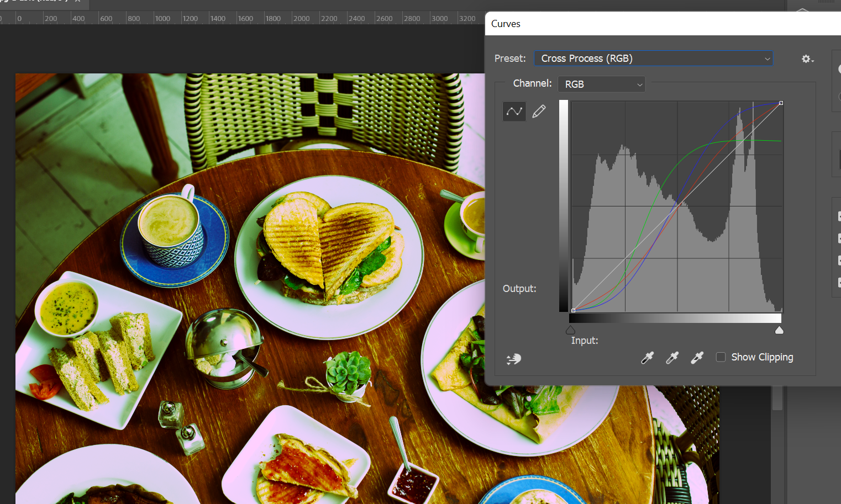Open the Channel dropdown set to RGB
The width and height of the screenshot is (841, 504).
tap(602, 84)
